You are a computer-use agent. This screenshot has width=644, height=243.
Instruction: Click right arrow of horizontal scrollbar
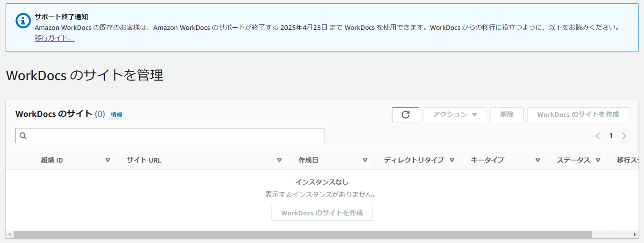click(x=635, y=235)
